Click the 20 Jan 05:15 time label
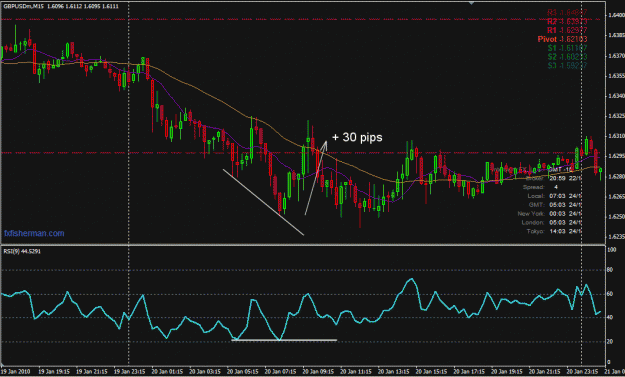Viewport: 625px width, 377px height. coord(243,371)
